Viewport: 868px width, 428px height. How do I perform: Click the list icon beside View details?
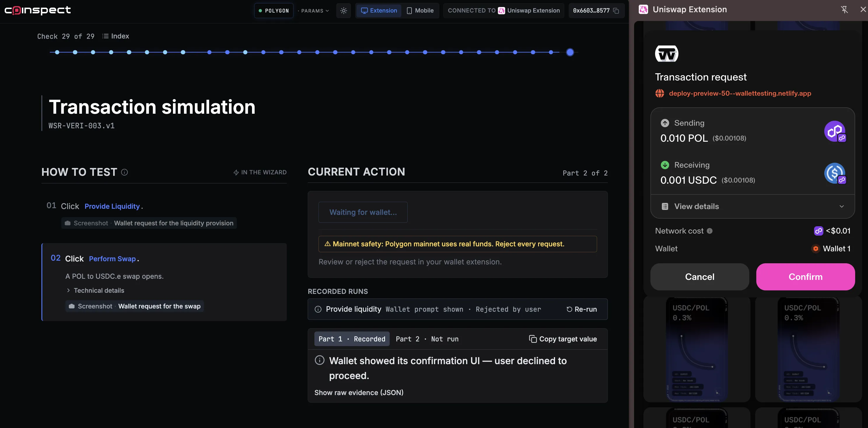[x=665, y=206]
